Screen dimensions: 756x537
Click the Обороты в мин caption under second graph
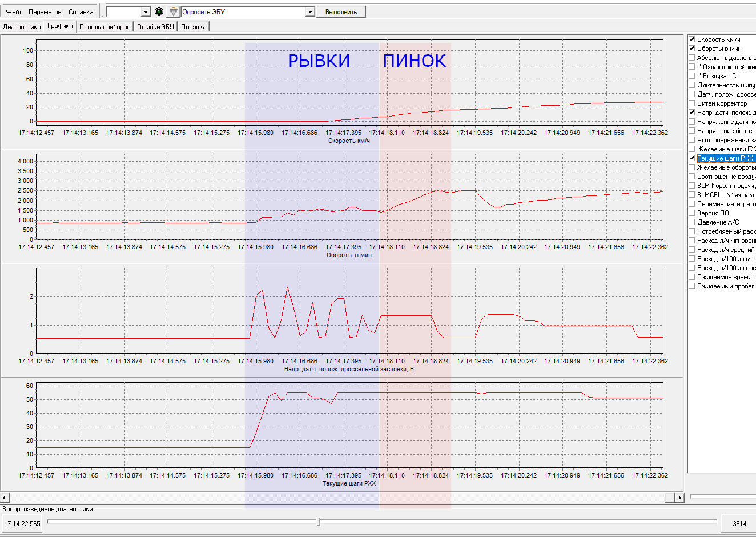coord(349,255)
